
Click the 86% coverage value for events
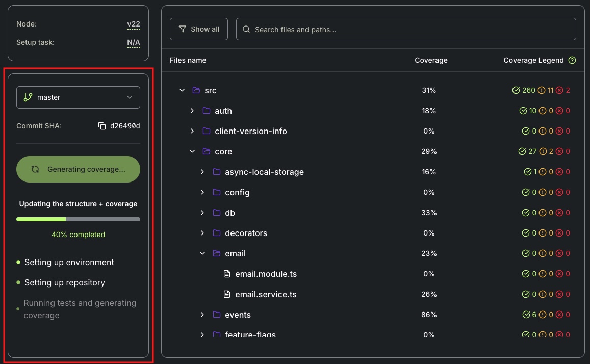429,315
